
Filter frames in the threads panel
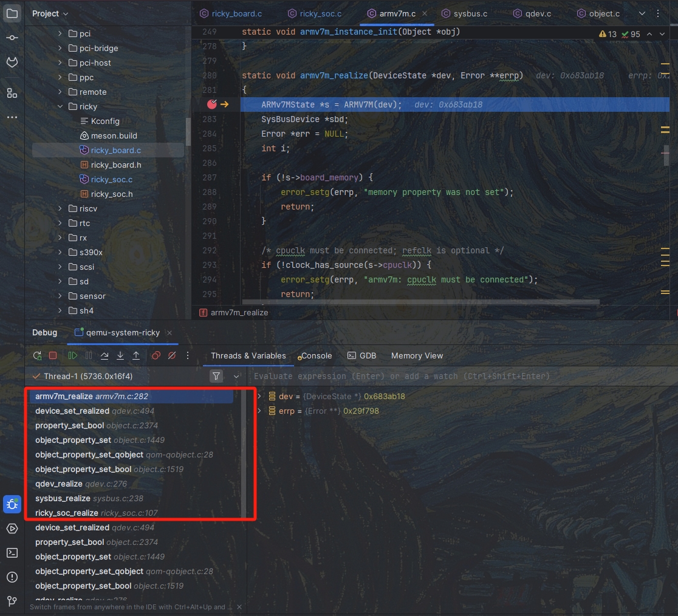216,376
